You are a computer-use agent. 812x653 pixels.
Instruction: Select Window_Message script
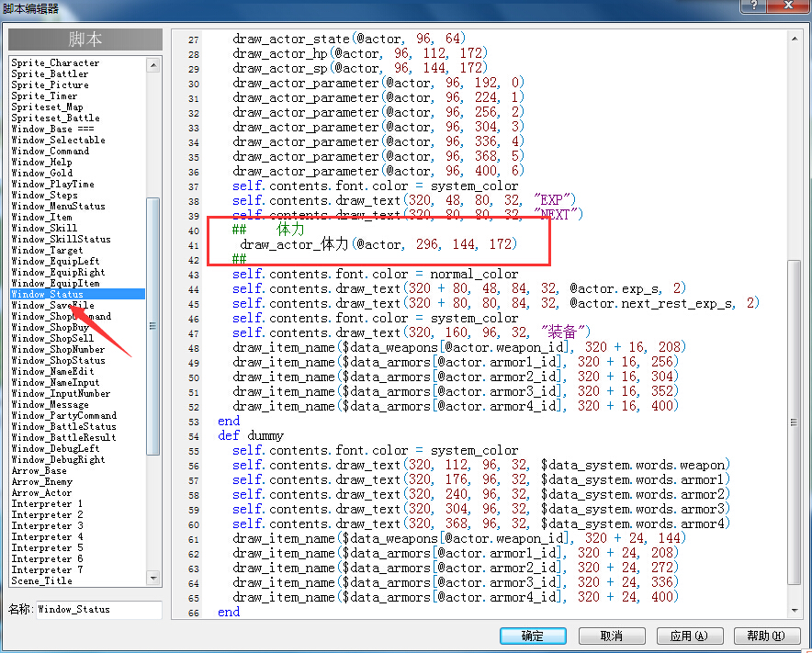click(50, 404)
